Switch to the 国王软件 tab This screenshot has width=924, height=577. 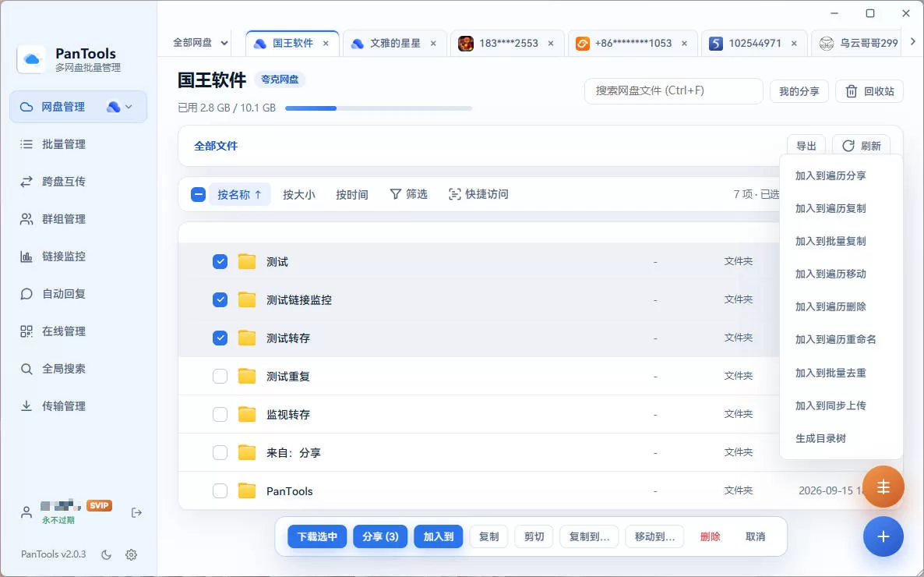tap(292, 43)
